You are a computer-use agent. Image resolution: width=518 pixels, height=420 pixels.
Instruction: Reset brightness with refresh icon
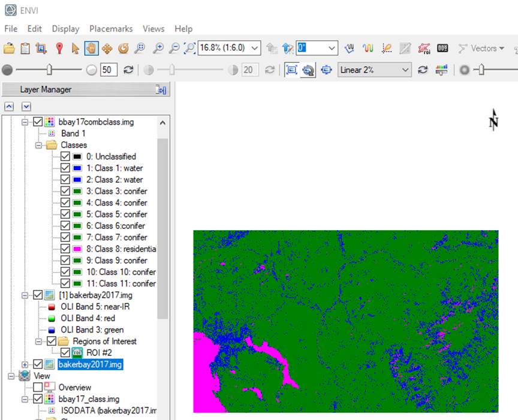(x=128, y=70)
